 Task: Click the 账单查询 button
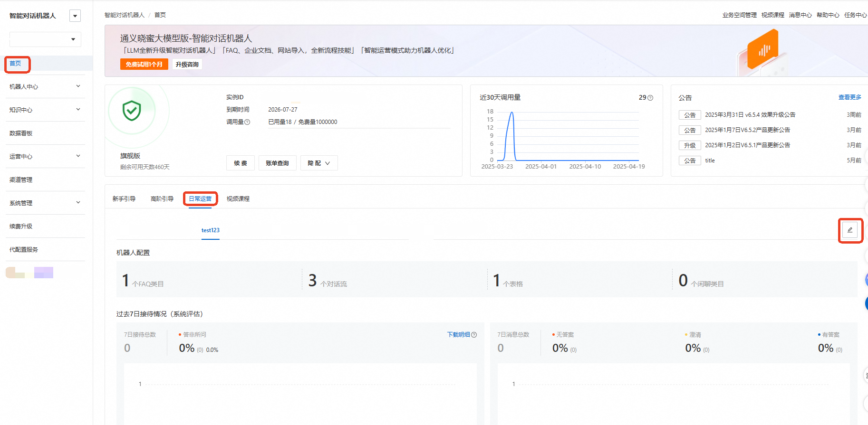[x=277, y=163]
